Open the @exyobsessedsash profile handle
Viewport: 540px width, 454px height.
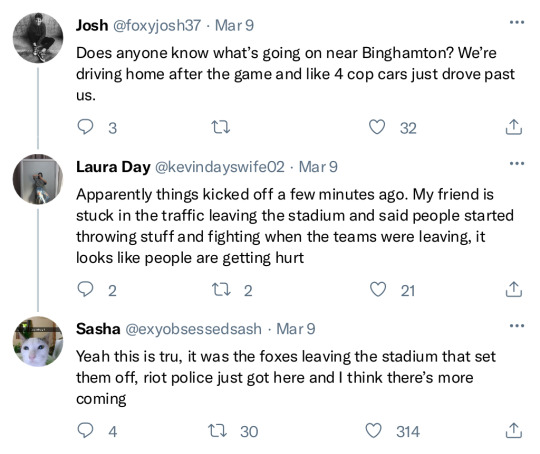tap(193, 329)
